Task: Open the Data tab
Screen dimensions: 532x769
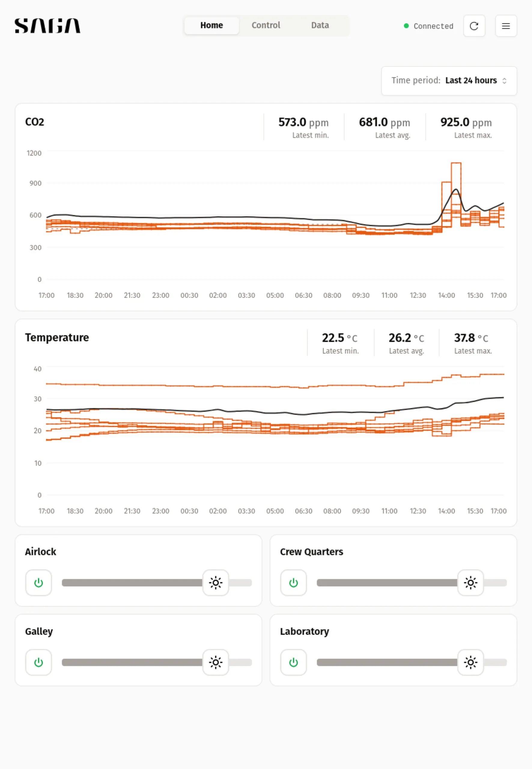Action: point(320,25)
